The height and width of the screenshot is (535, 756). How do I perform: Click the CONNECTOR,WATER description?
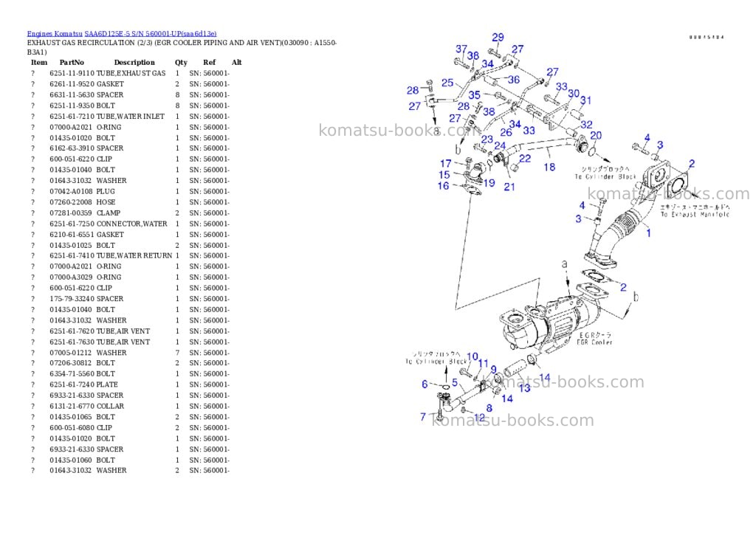click(132, 224)
